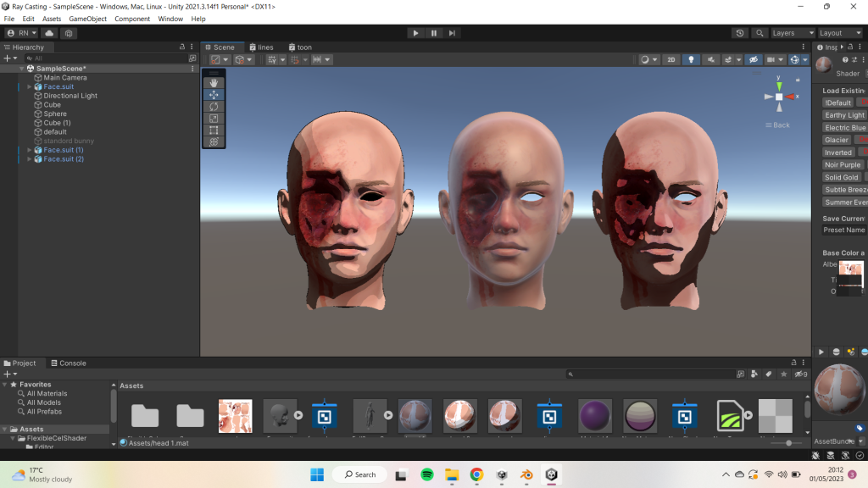
Task: Collapse the FlexibleCelShader folder
Action: (x=13, y=438)
